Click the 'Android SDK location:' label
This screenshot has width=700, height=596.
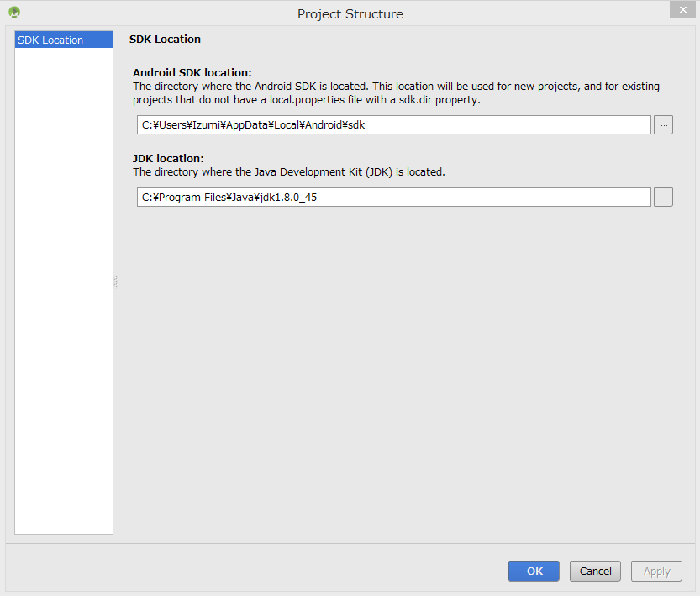click(192, 73)
